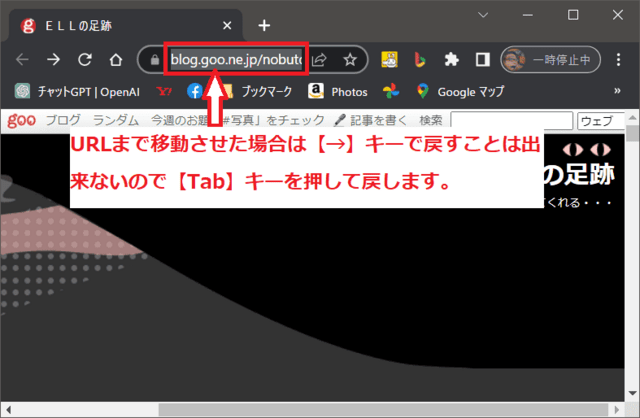Viewport: 640px width, 418px height.
Task: Click the Bing extension icon
Action: [420, 59]
